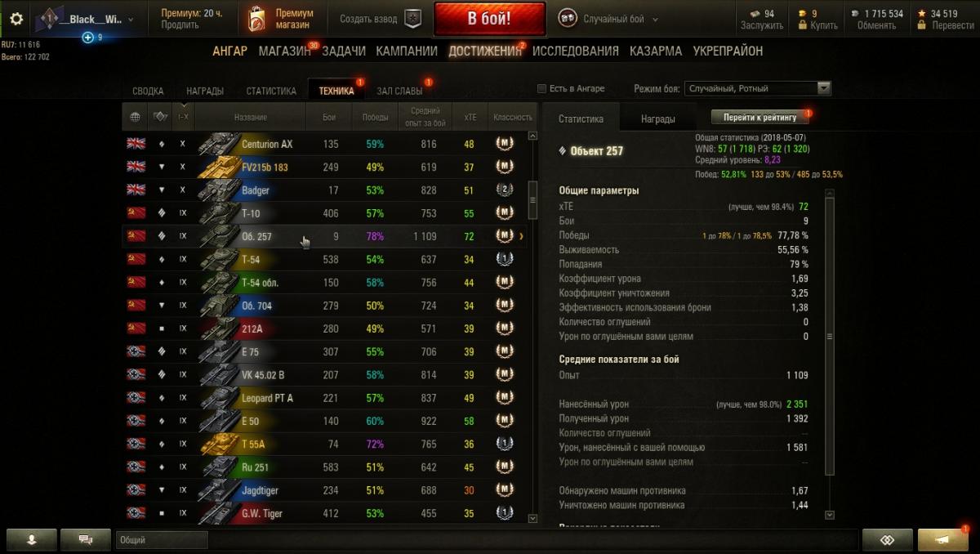Screen dimensions: 980x554
Task: Expand the player name dropdown arrow
Action: 131,19
